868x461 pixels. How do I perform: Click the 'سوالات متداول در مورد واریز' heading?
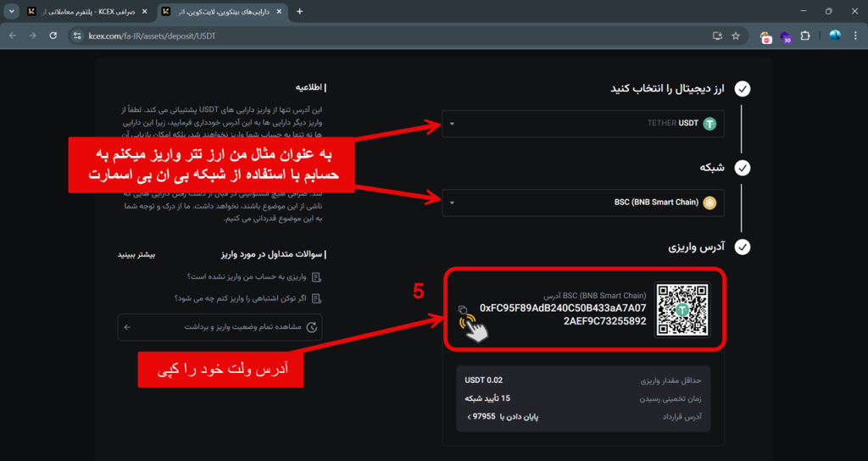click(274, 254)
